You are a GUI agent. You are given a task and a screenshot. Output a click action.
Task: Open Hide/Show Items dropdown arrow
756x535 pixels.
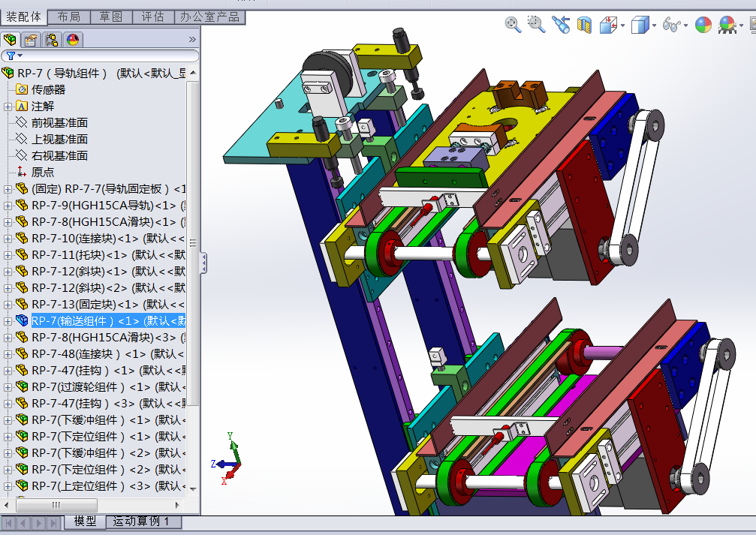(x=685, y=25)
